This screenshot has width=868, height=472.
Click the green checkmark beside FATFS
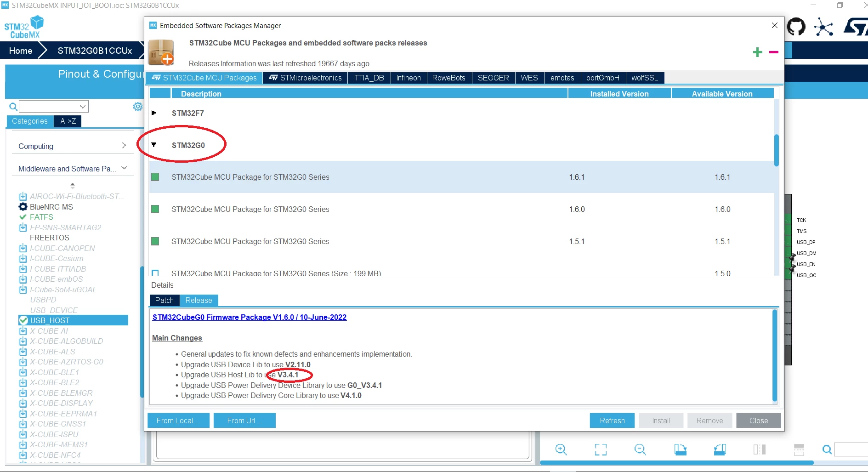(x=23, y=217)
